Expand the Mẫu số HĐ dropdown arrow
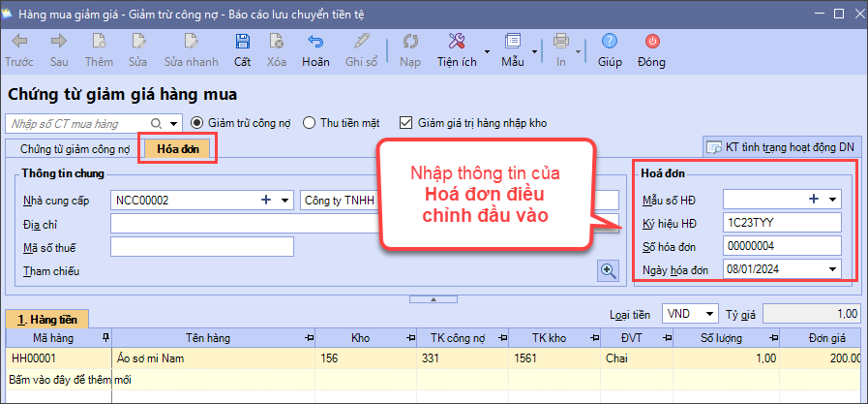Image resolution: width=868 pixels, height=404 pixels. (832, 200)
